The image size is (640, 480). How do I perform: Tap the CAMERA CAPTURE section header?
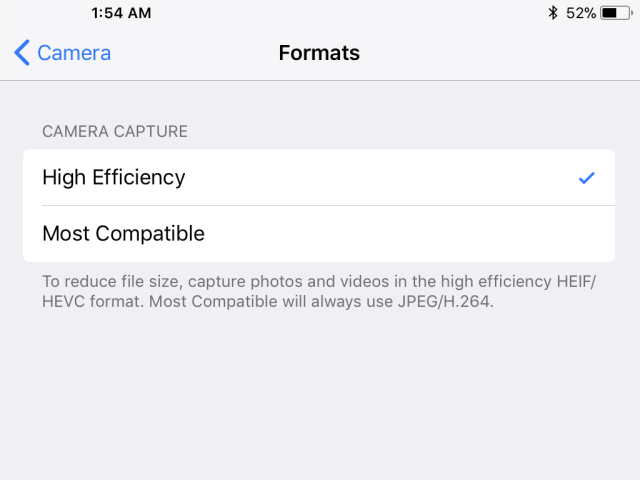115,131
